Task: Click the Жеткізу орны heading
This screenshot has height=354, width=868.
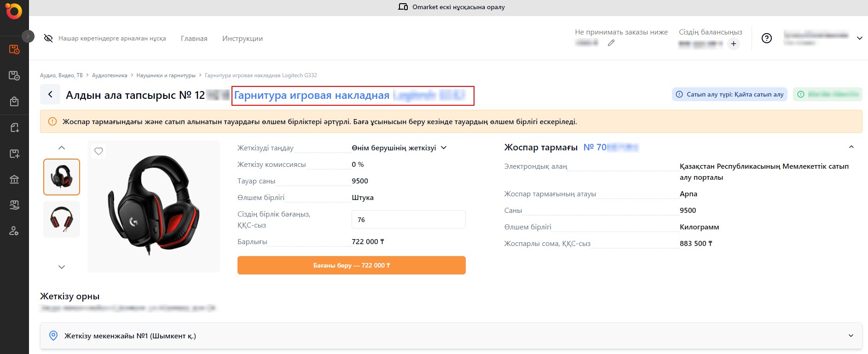Action: 70,297
